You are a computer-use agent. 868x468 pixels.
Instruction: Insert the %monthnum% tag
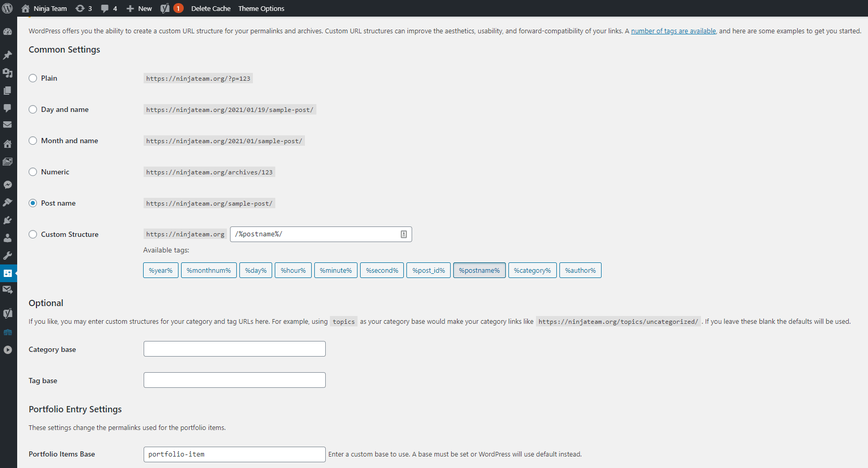coord(209,270)
